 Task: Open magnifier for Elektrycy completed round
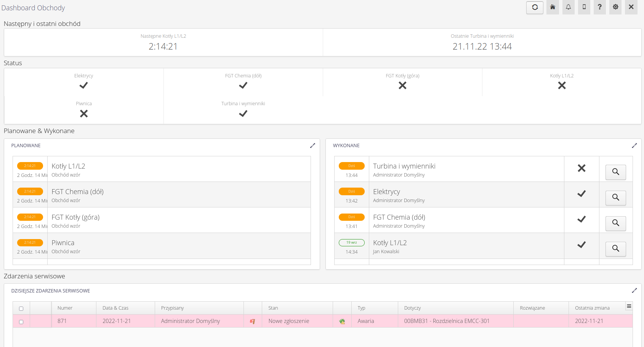(x=615, y=198)
